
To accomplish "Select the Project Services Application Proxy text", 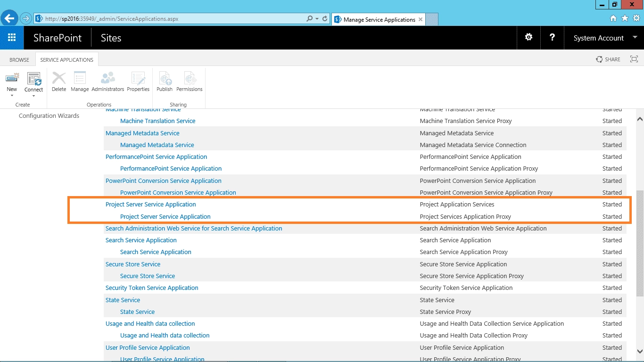I will coord(465,217).
